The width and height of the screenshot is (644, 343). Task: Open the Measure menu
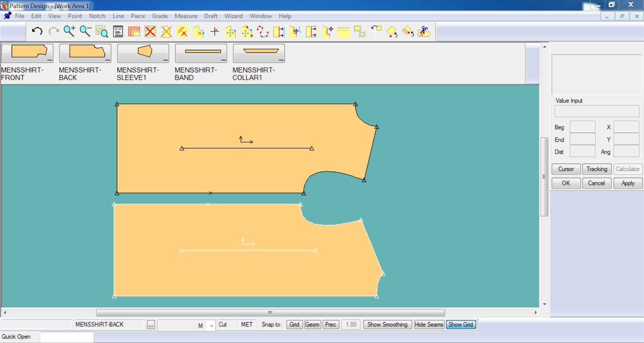click(x=186, y=16)
